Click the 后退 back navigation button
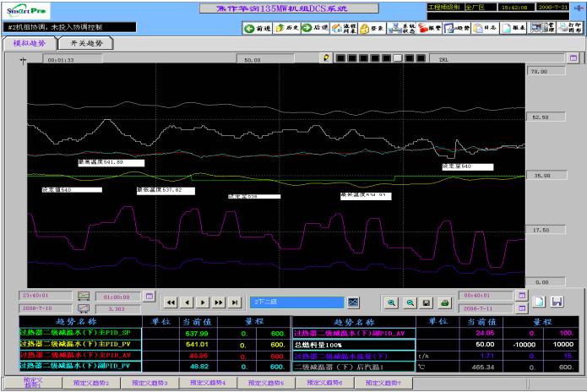 [315, 28]
